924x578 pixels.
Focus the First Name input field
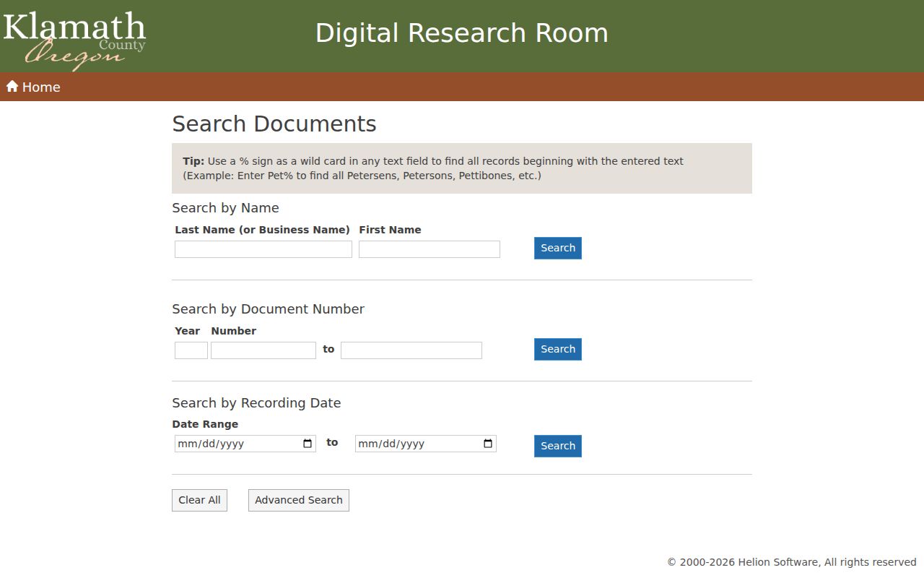coord(430,249)
